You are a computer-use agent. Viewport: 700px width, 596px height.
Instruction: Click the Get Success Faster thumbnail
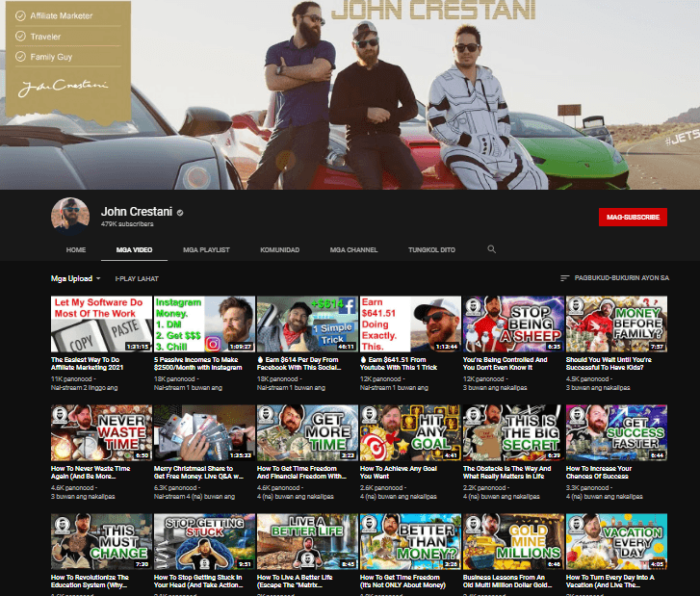[x=616, y=432]
